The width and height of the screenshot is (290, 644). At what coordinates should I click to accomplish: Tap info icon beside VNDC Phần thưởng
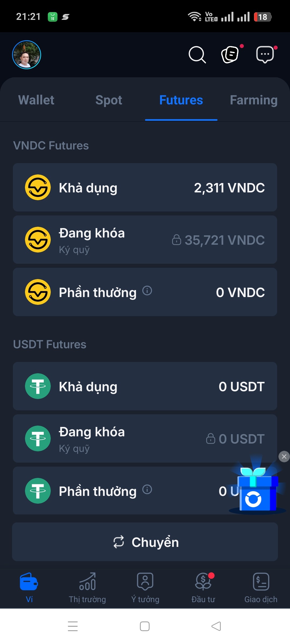pos(147,291)
